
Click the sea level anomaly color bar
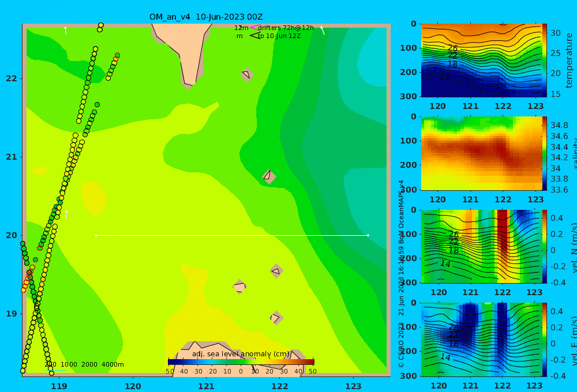[x=241, y=362]
